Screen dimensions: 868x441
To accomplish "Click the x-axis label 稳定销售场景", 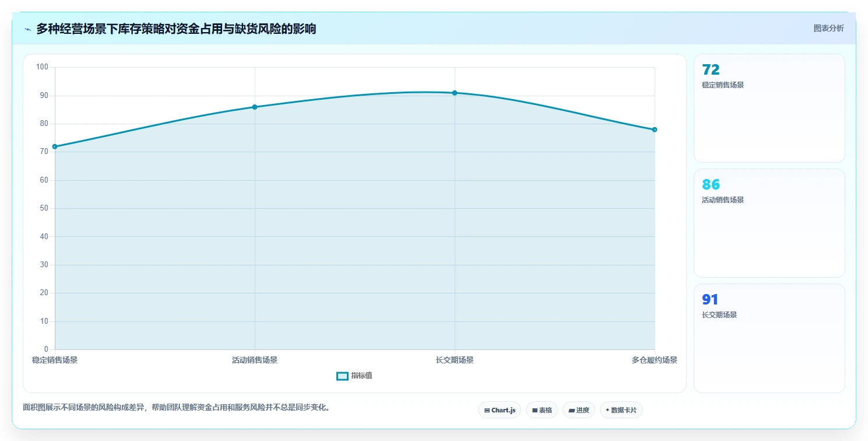I will [x=55, y=360].
